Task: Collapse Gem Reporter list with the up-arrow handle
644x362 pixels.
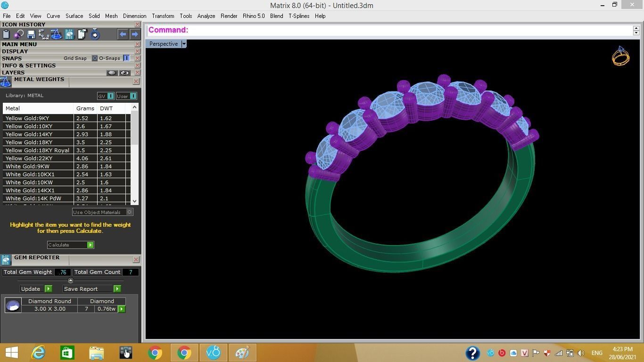Action: click(71, 281)
